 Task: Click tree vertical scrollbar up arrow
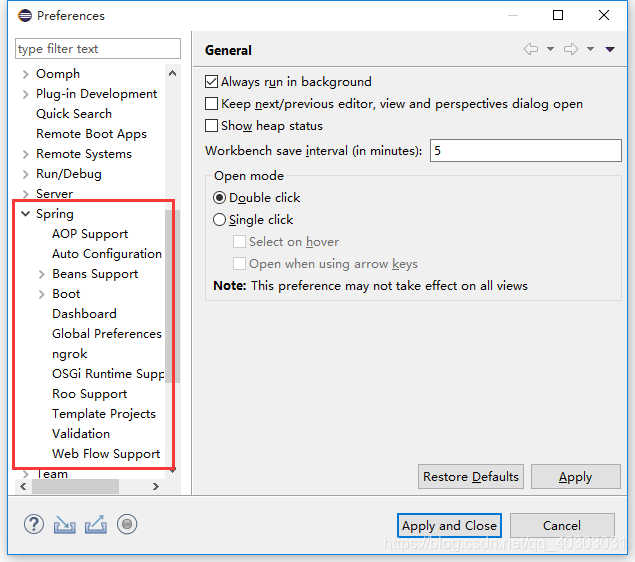coord(173,73)
